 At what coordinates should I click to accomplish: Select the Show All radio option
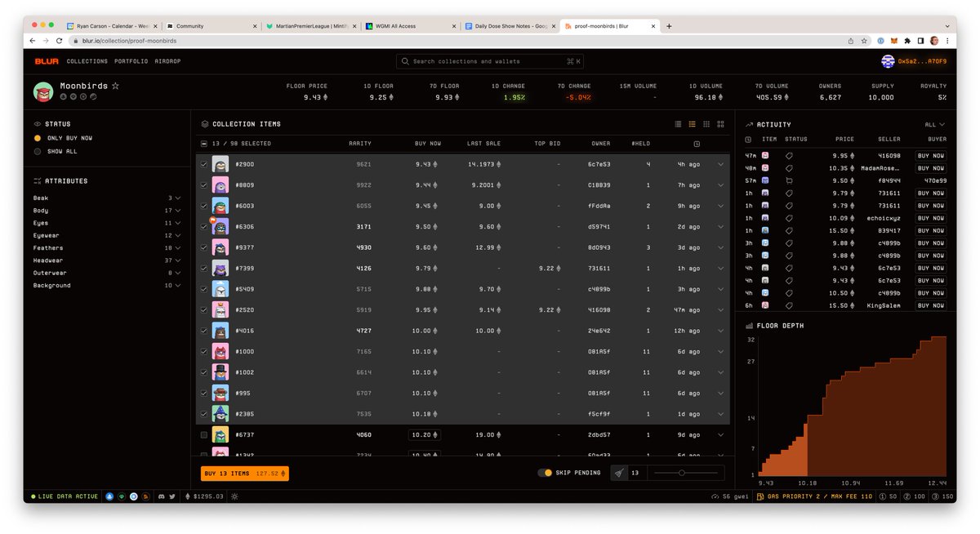(38, 151)
